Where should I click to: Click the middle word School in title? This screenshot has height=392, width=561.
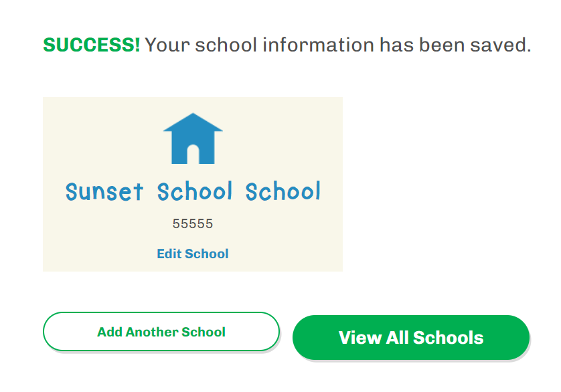coord(195,192)
